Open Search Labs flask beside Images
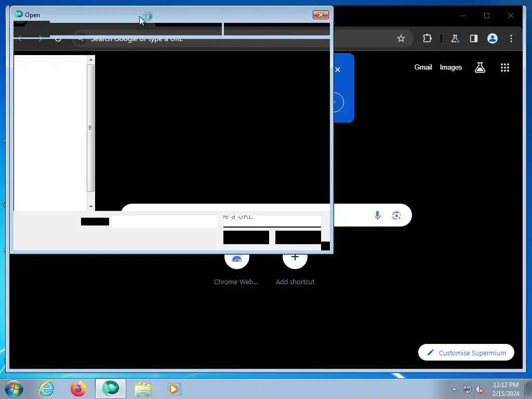The height and width of the screenshot is (399, 532). [x=480, y=68]
